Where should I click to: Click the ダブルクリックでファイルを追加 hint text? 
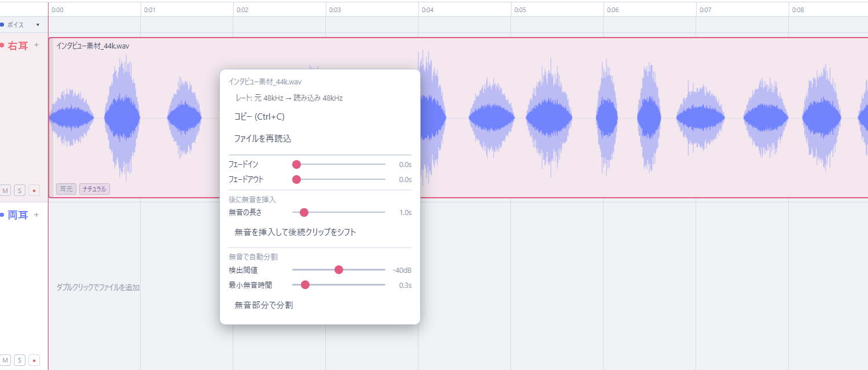point(98,287)
